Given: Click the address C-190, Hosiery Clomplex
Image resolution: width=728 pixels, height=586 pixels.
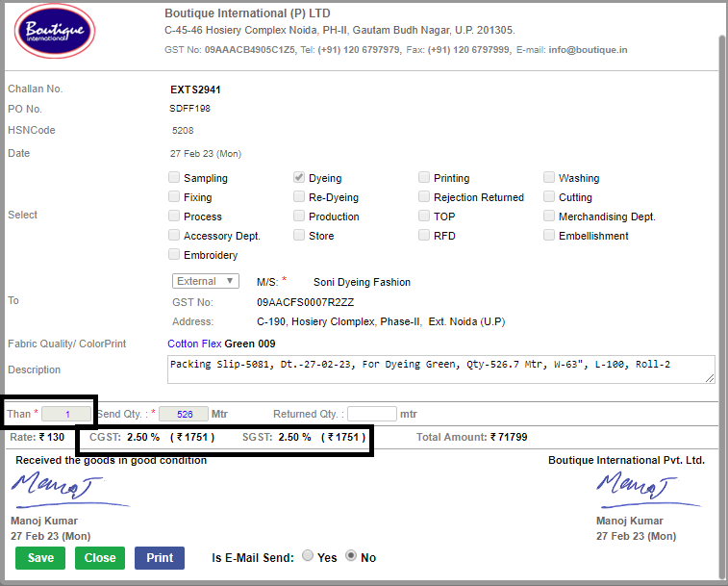Looking at the screenshot, I should pyautogui.click(x=381, y=321).
